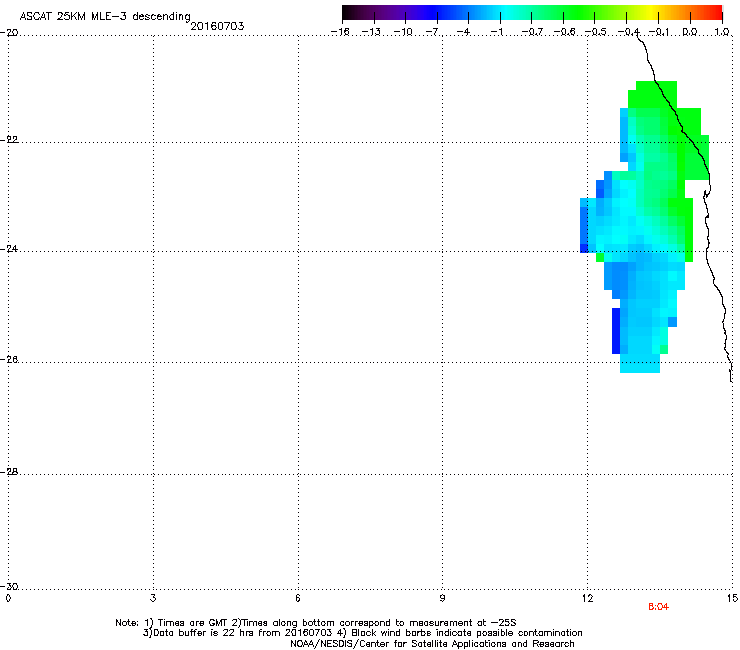Click latitude axis label "-24"

click(9, 248)
